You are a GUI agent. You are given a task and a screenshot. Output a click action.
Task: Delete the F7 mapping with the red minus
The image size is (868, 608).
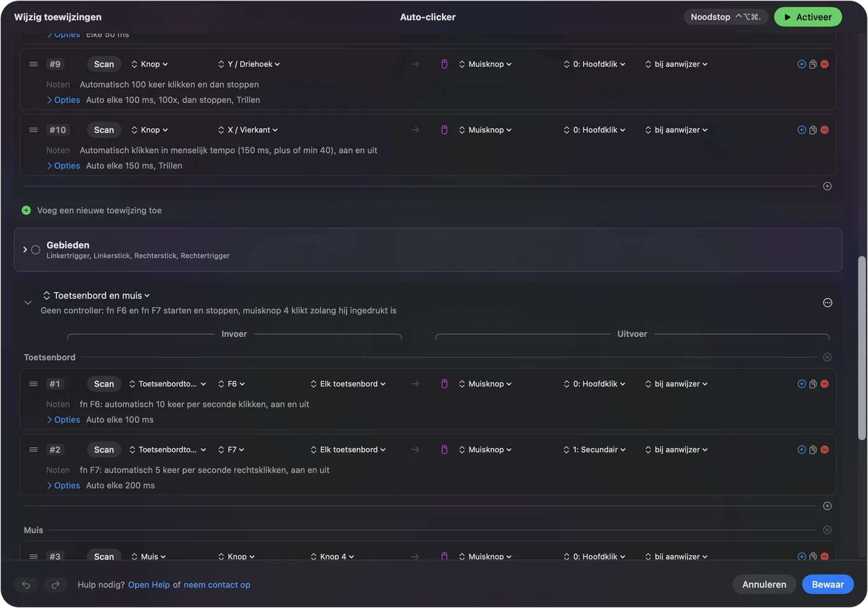point(825,450)
